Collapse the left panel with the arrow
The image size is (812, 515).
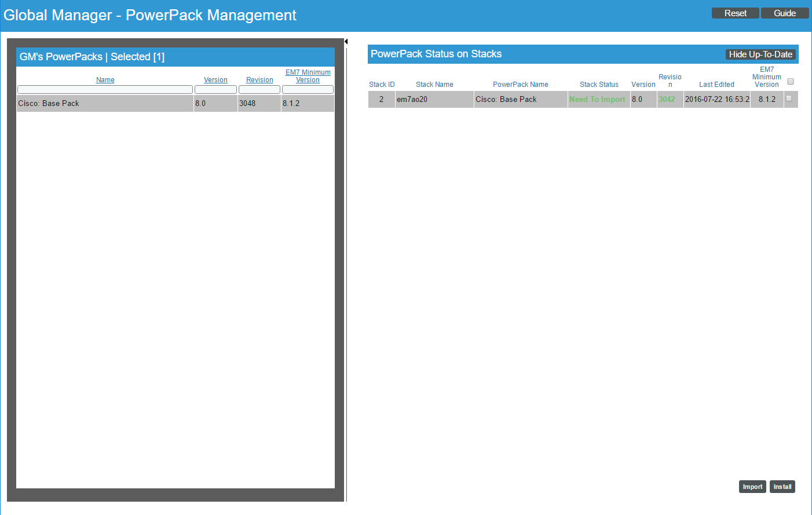coord(346,41)
